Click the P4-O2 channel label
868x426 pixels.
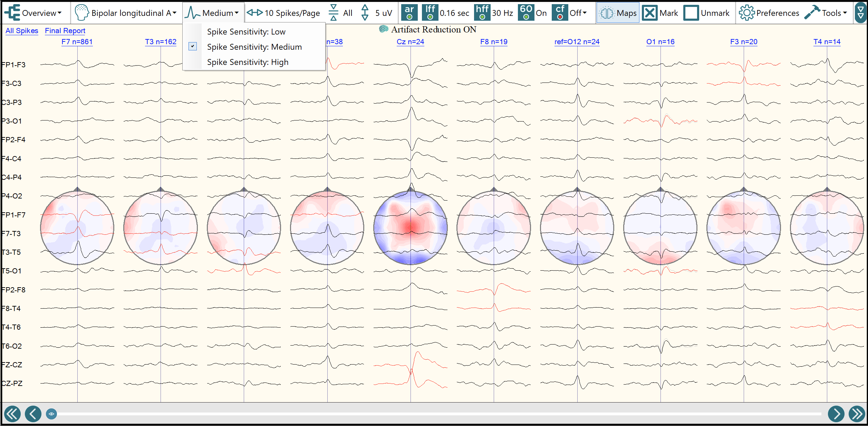tap(12, 196)
